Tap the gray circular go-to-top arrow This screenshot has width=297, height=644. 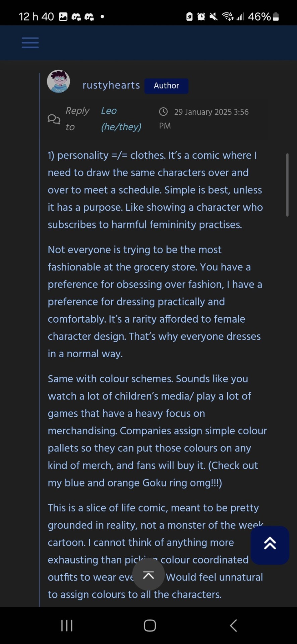[148, 575]
